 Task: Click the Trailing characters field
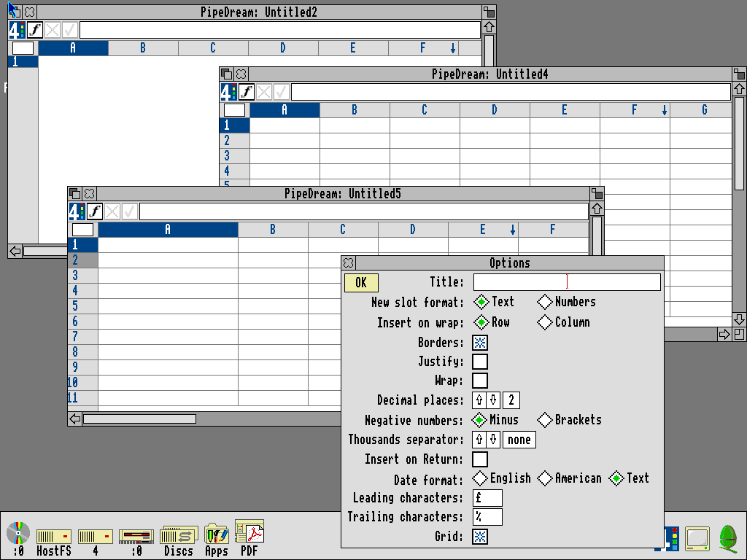[487, 517]
